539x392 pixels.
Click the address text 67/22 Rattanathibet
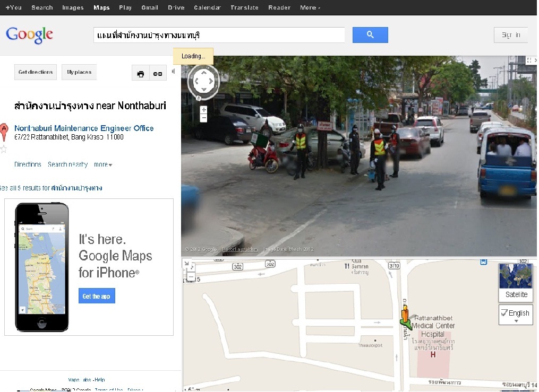coord(69,137)
